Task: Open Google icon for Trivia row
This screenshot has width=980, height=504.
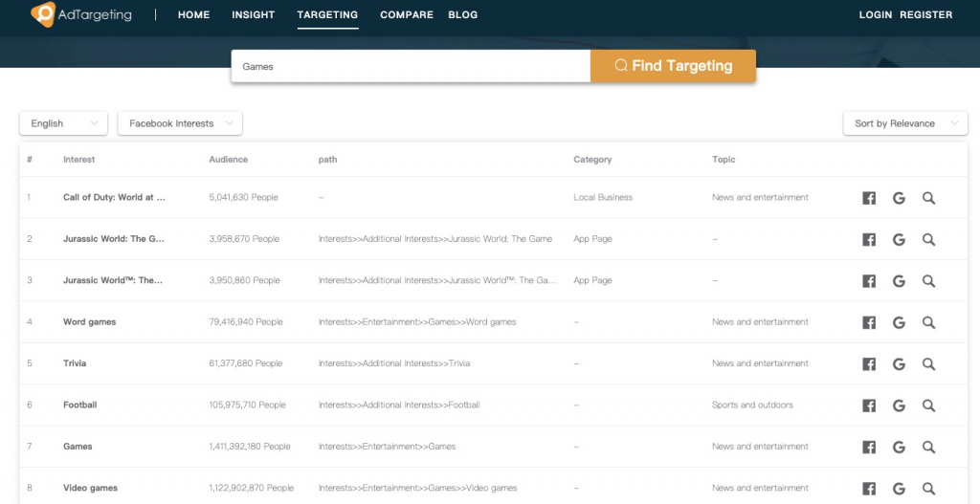Action: point(899,364)
